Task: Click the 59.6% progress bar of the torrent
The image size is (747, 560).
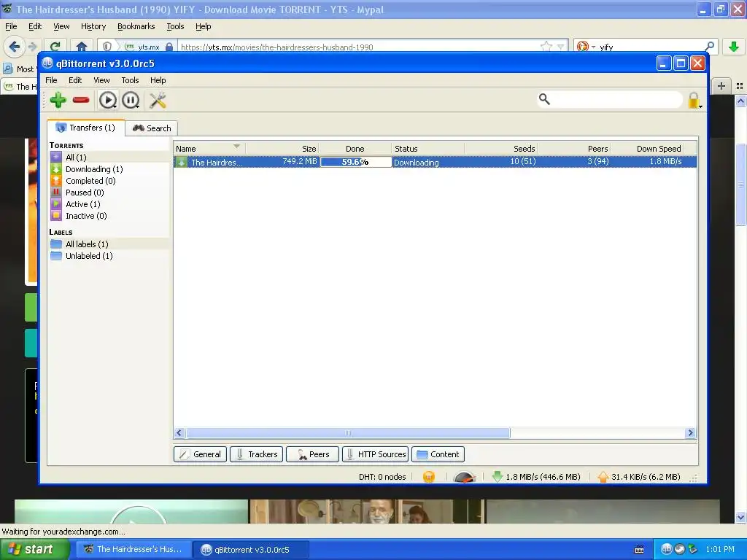Action: coord(355,162)
